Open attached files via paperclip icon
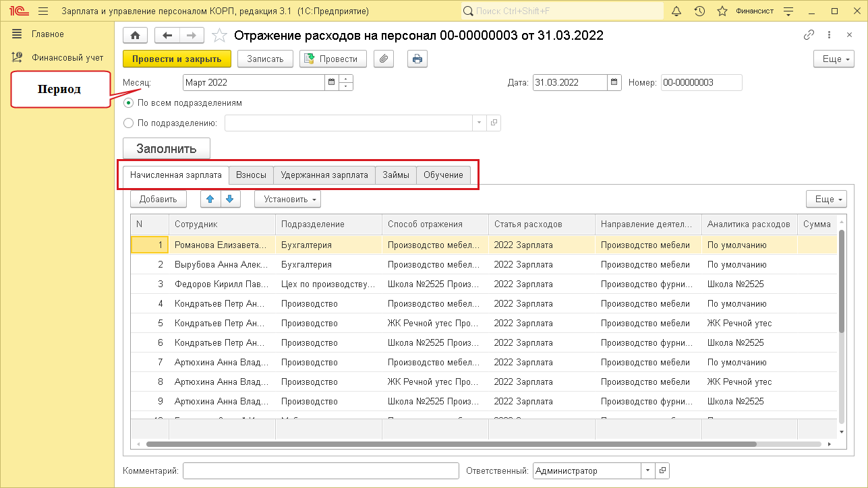Image resolution: width=868 pixels, height=488 pixels. [383, 59]
